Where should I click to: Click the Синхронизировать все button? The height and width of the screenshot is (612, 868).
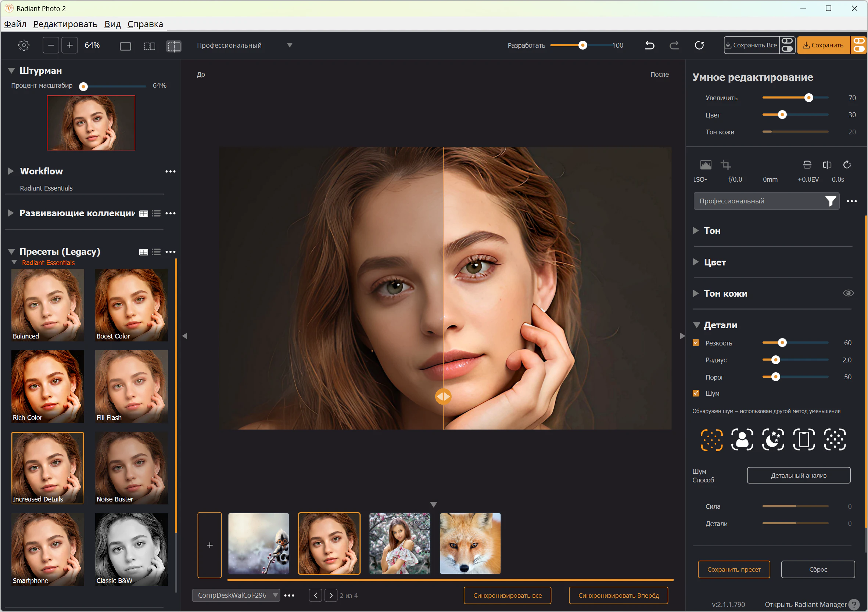tap(507, 595)
